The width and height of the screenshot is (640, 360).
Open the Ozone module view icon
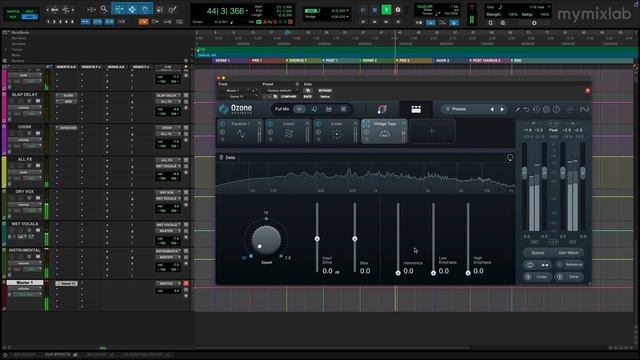416,109
